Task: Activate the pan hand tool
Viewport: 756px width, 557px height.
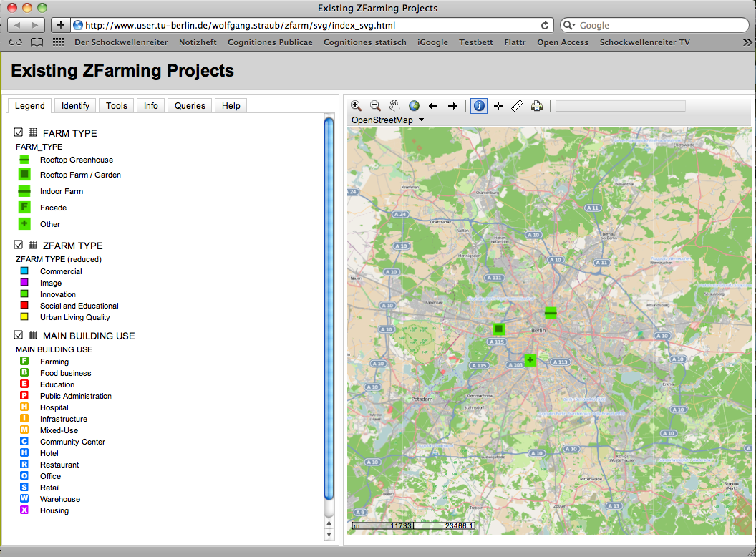Action: point(394,106)
